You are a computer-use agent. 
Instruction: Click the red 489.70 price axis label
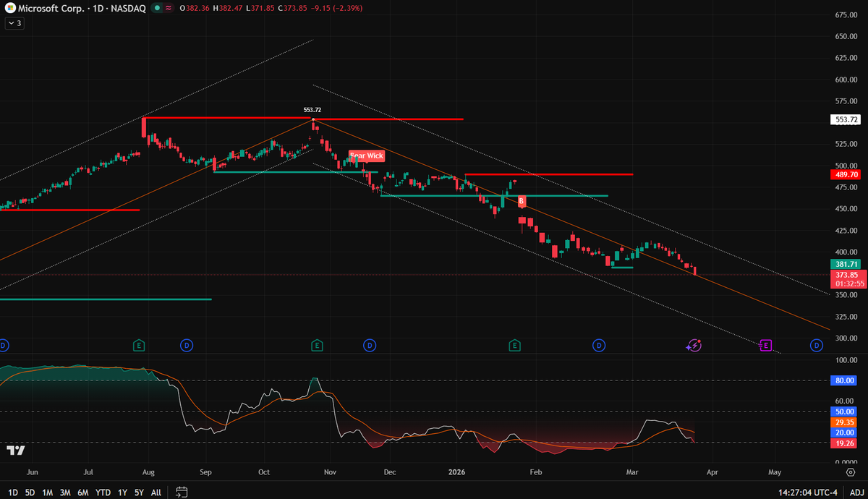pos(846,174)
